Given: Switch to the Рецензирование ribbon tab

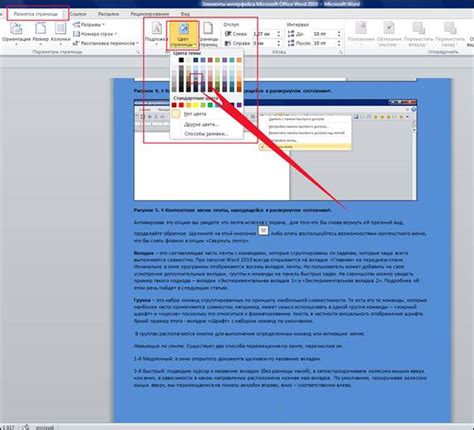Looking at the screenshot, I should pyautogui.click(x=150, y=14).
